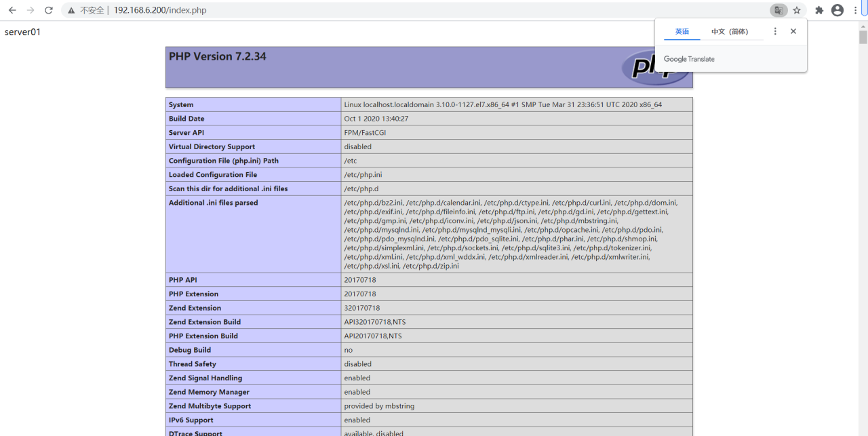The width and height of the screenshot is (868, 436).
Task: Select the 英语 translate tab
Action: pyautogui.click(x=682, y=31)
